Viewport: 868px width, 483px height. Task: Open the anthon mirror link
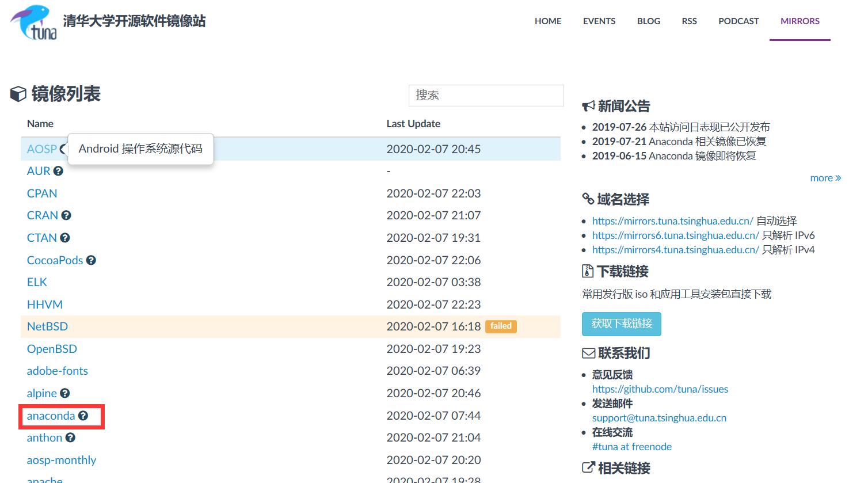coord(44,438)
